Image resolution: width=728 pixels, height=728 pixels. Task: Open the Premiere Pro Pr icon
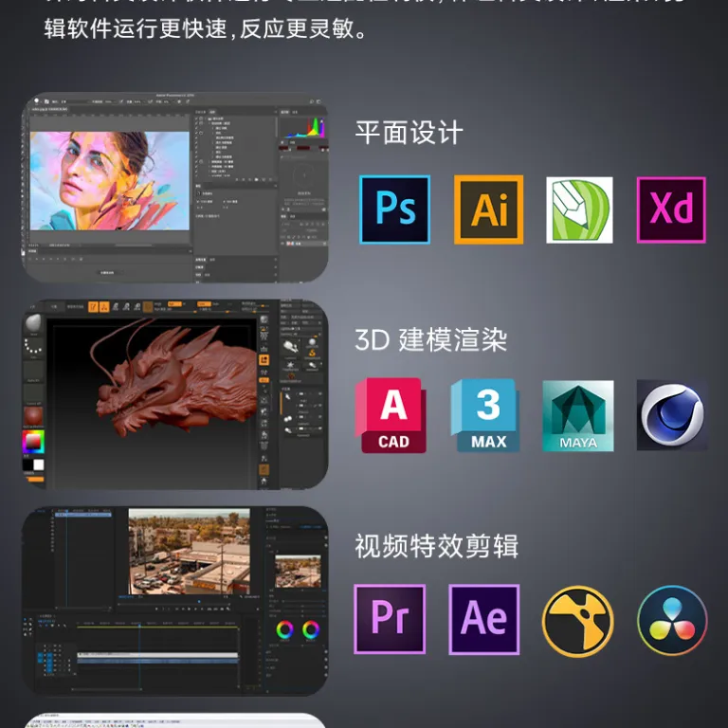(390, 619)
